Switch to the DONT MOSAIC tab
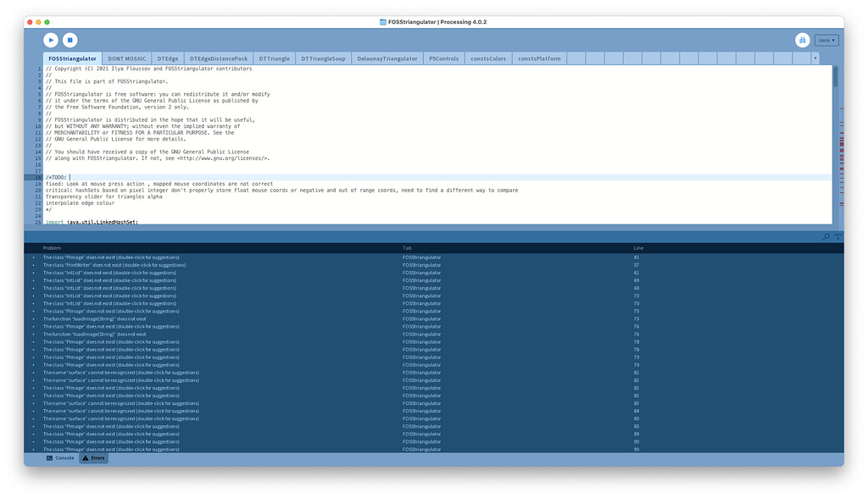The height and width of the screenshot is (498, 868). pos(128,58)
